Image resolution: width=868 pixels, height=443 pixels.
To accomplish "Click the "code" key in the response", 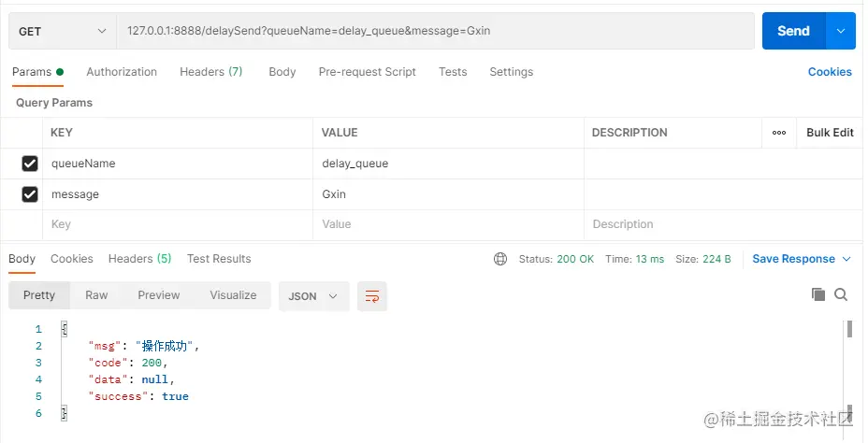I will [x=108, y=363].
